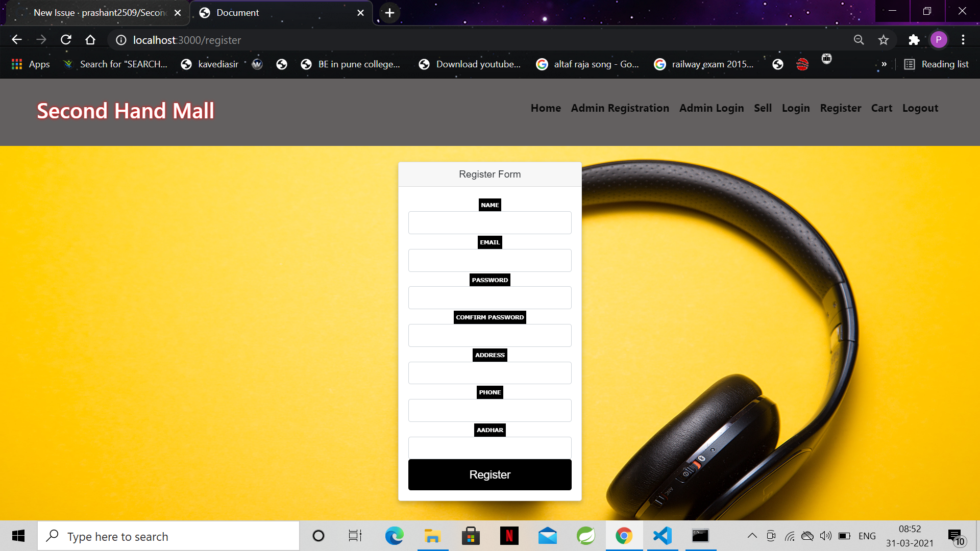Close the Document tab
The image size is (980, 551).
tap(360, 13)
